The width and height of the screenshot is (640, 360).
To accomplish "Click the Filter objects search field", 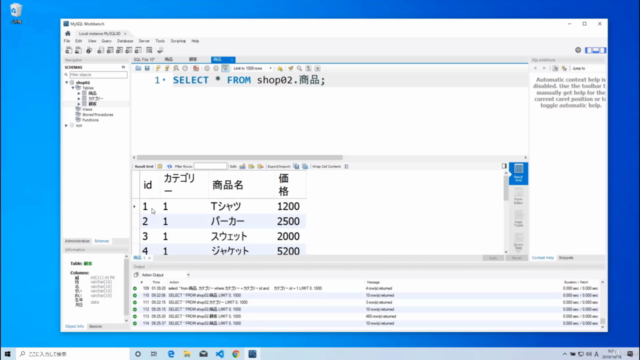I will point(98,75).
